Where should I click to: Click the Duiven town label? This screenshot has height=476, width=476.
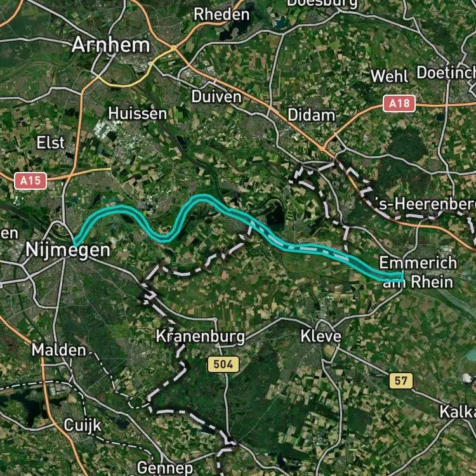[216, 97]
